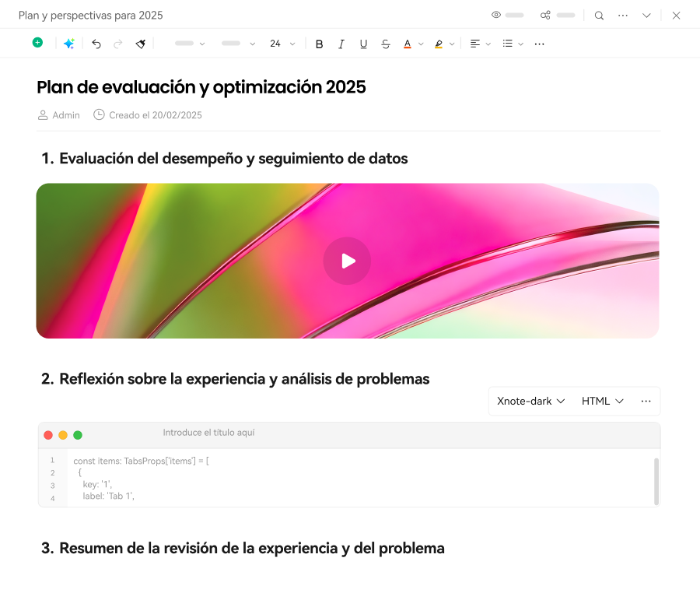This screenshot has height=593, width=700.
Task: Open the list style menu
Action: [513, 44]
